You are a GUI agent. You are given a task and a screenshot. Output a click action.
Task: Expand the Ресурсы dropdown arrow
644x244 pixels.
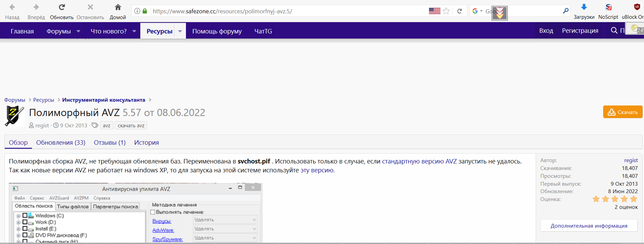(x=180, y=31)
